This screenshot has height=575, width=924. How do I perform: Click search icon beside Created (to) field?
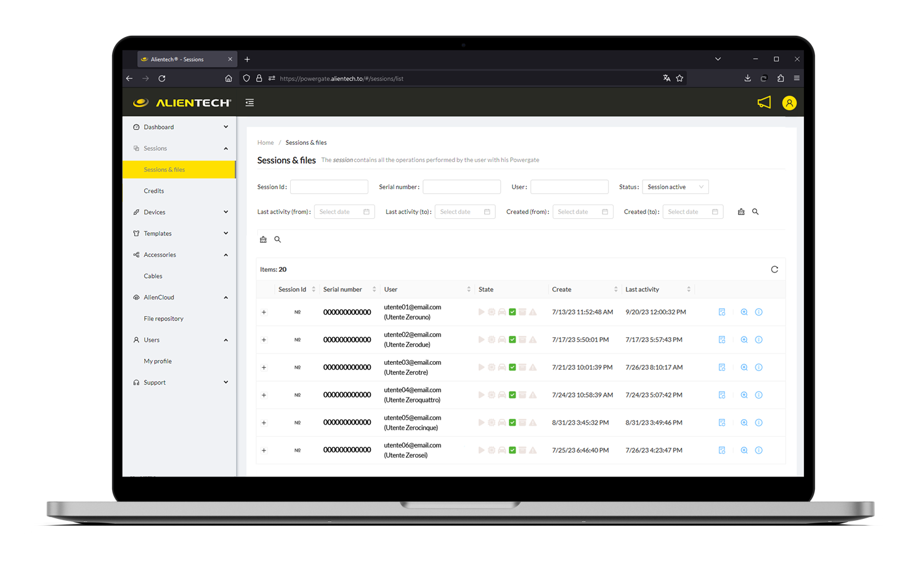pyautogui.click(x=755, y=212)
